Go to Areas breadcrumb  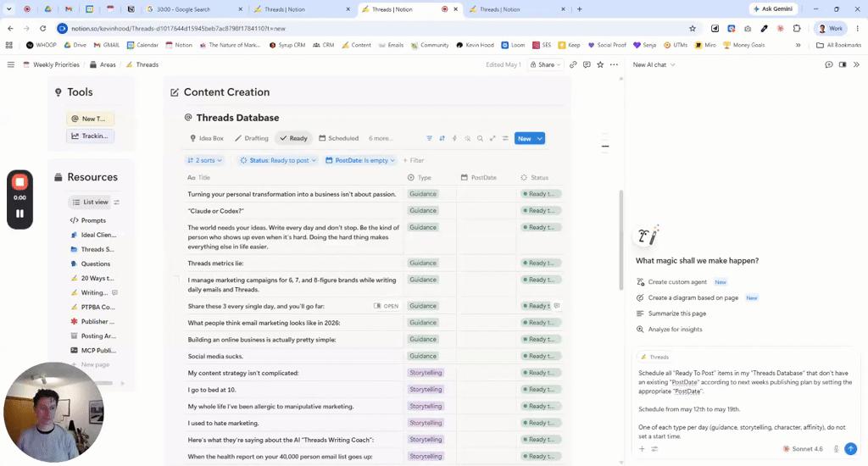click(103, 64)
